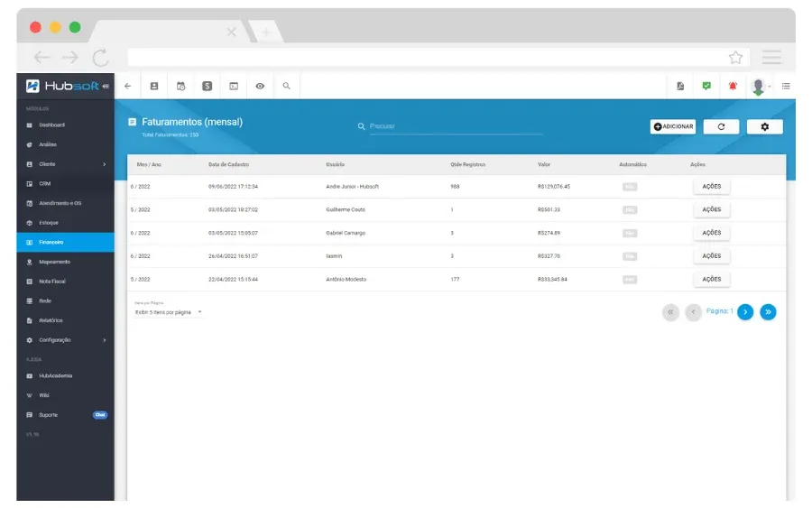Open the PDF document icon
The image size is (812, 508).
pyautogui.click(x=680, y=86)
